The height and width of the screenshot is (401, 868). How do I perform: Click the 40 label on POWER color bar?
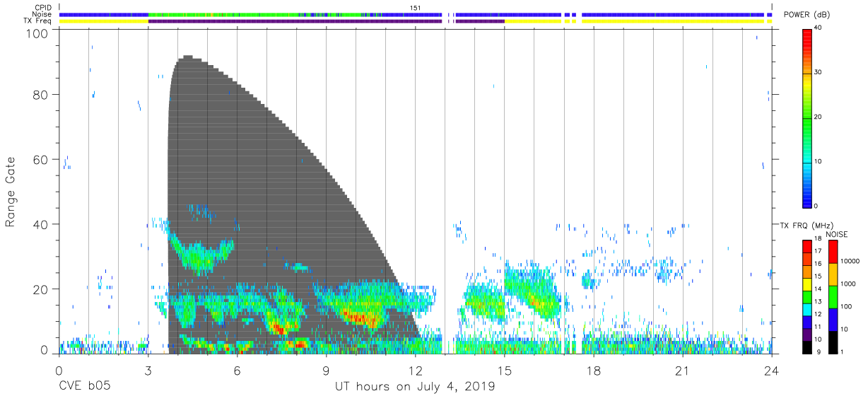819,28
